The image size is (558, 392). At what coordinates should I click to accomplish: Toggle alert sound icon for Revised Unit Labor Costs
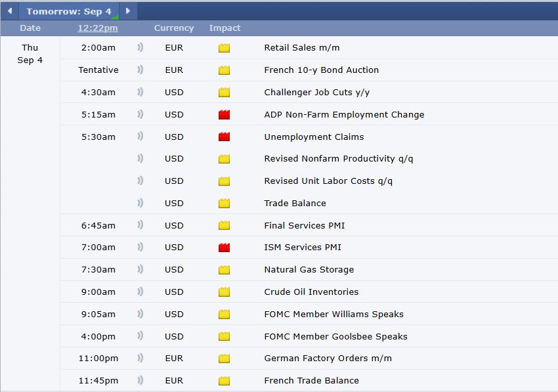pos(140,181)
